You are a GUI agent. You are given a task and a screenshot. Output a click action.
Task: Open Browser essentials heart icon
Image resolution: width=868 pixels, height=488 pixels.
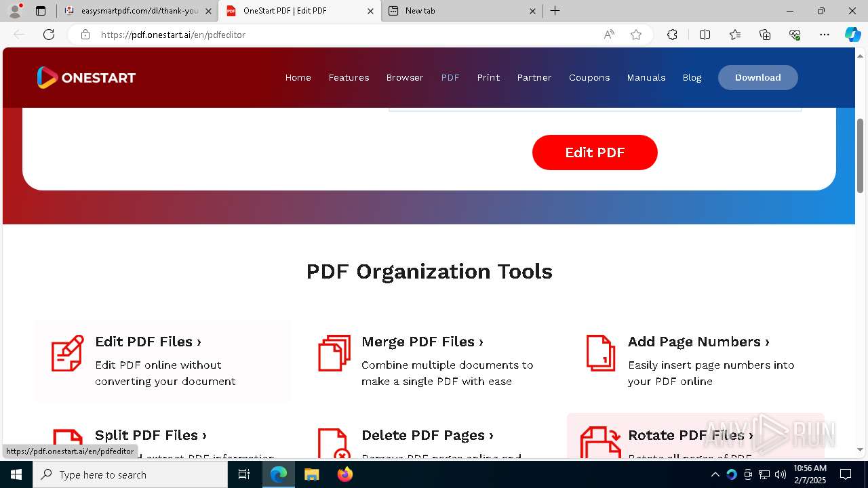pos(795,35)
